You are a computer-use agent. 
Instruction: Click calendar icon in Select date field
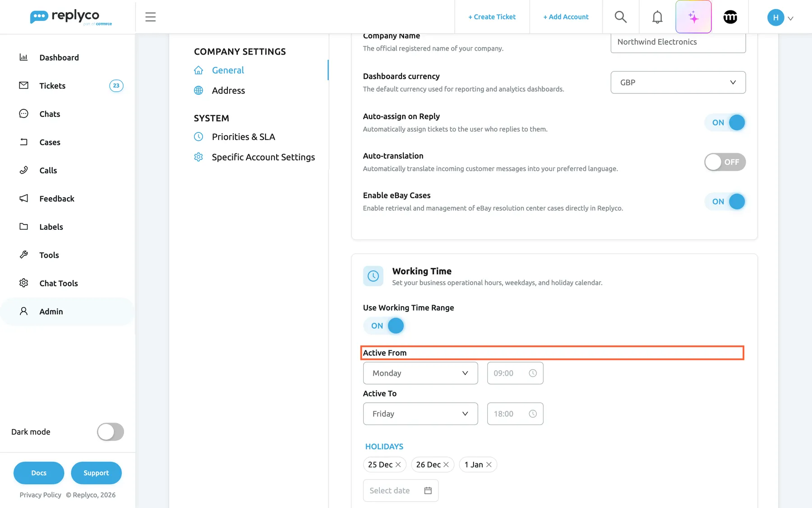point(428,490)
